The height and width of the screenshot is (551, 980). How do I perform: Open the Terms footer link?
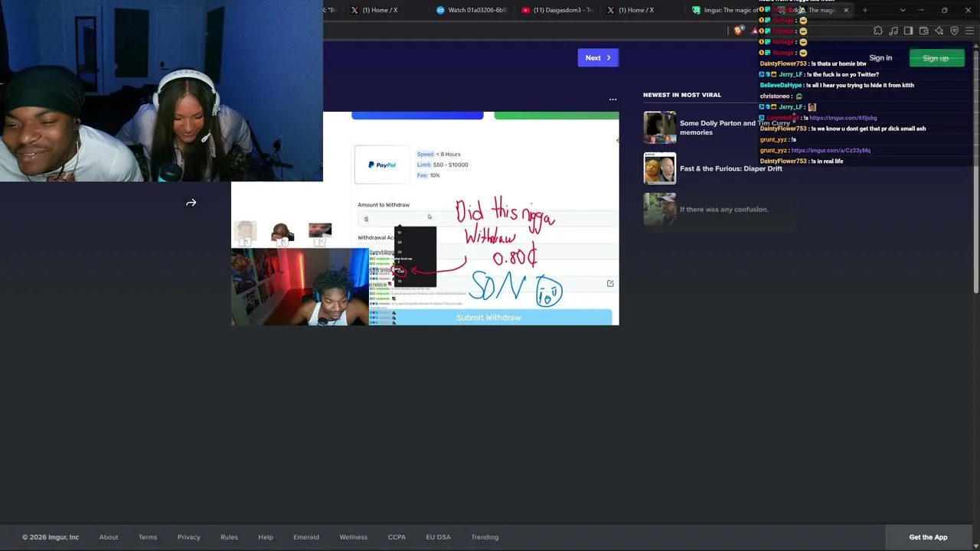tap(148, 537)
